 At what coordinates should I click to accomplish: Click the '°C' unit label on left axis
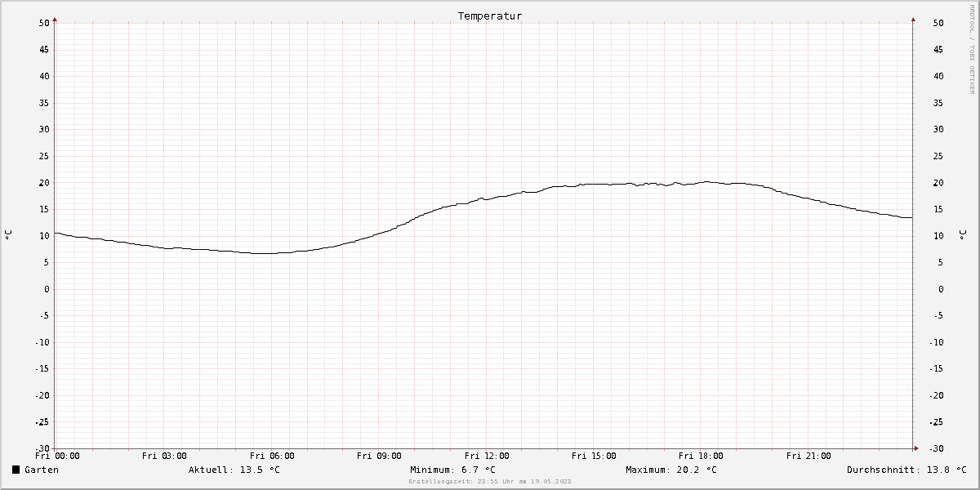[8, 235]
